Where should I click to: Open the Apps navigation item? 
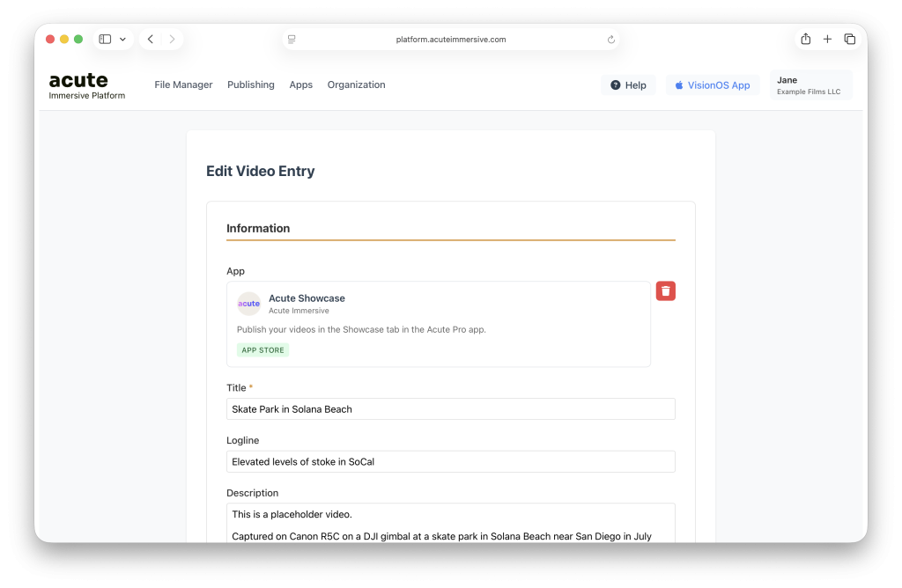[300, 85]
